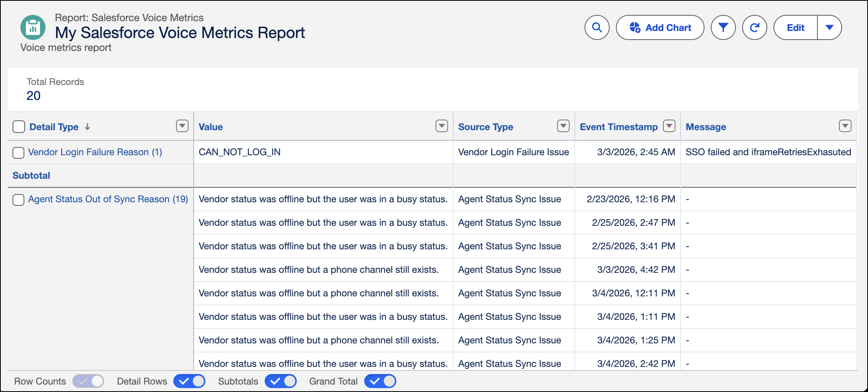This screenshot has width=868, height=392.
Task: Open the Event Timestamp column menu
Action: 669,126
